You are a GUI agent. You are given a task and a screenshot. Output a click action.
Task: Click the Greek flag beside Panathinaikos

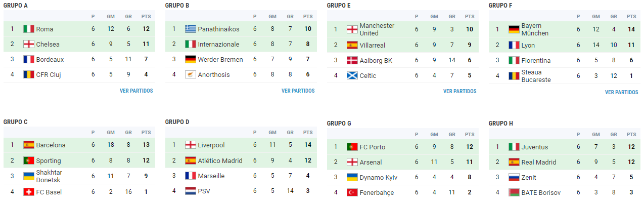[191, 29]
